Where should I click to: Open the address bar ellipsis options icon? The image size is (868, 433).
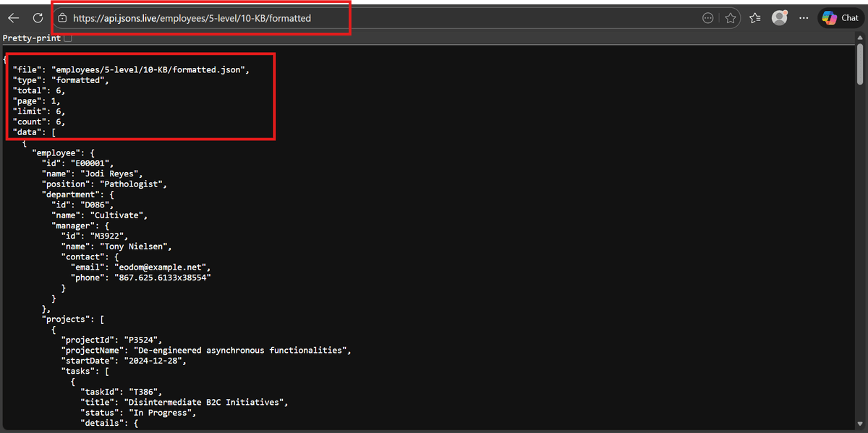point(707,18)
